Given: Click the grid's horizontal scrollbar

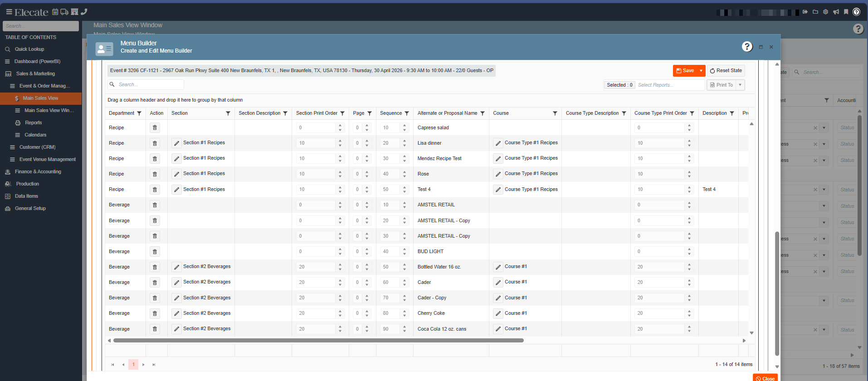Looking at the screenshot, I should pos(318,340).
